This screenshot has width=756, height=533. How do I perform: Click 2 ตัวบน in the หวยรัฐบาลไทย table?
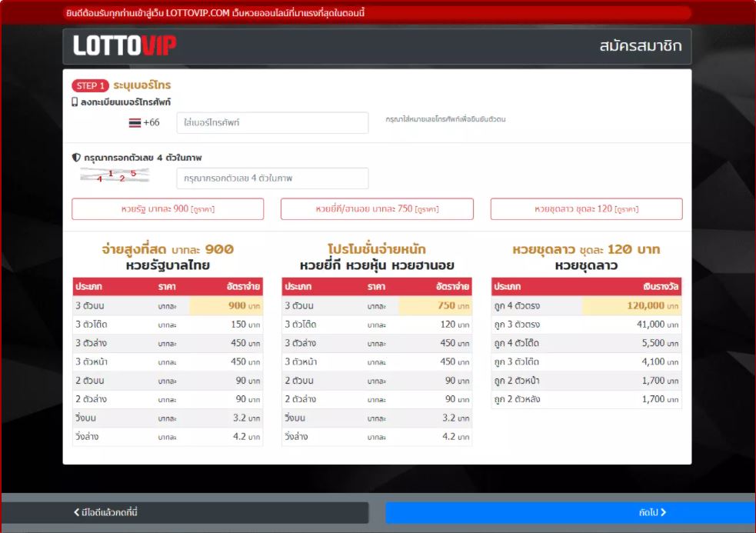90,381
